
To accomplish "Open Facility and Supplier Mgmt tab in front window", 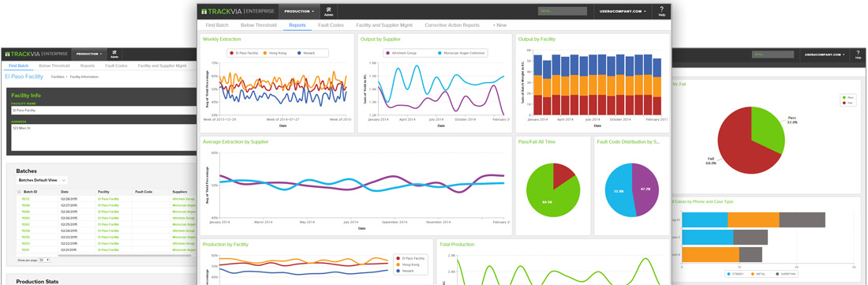I will click(384, 25).
